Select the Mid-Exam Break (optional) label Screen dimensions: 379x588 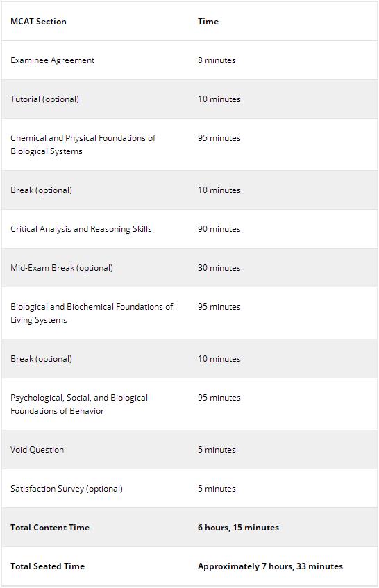pyautogui.click(x=62, y=268)
